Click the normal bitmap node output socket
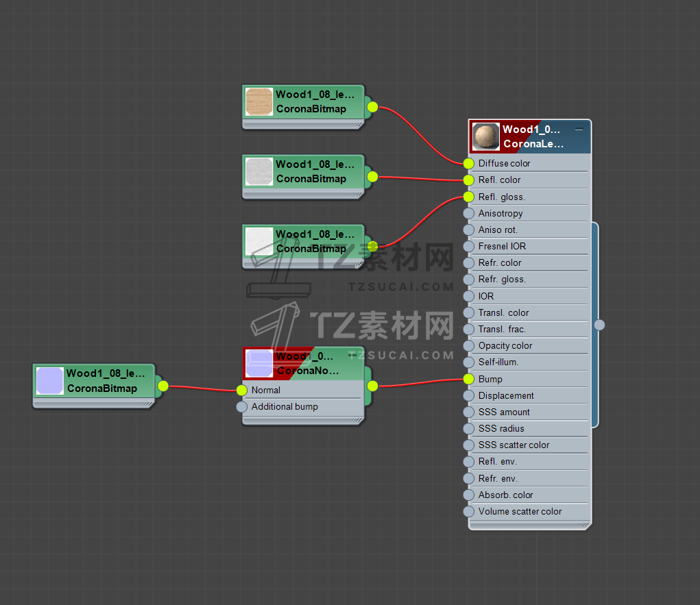 (163, 386)
